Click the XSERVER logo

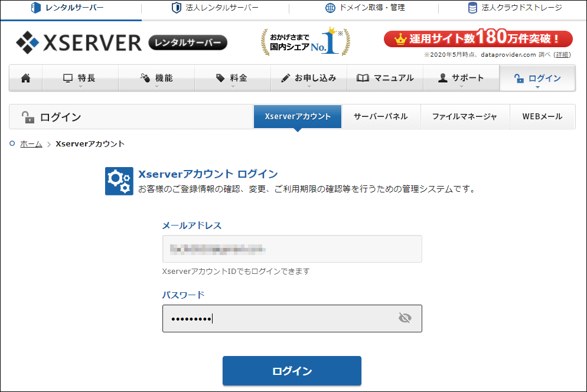[79, 43]
